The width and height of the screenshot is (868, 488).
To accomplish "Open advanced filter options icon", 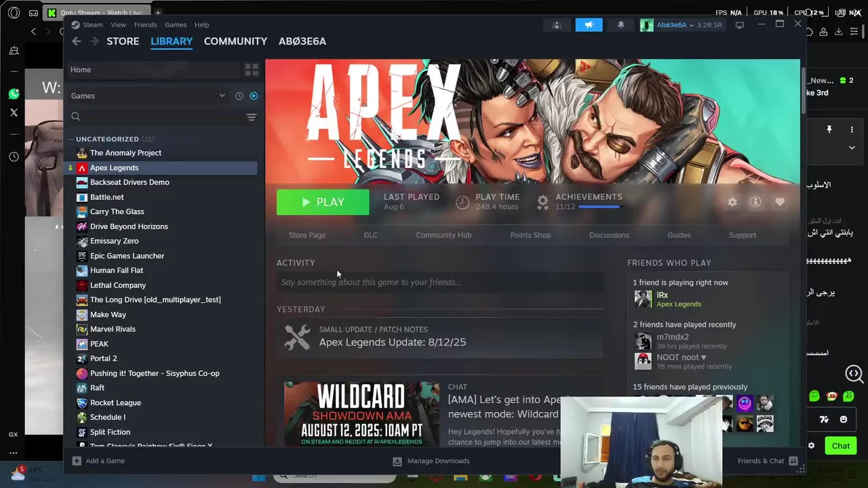I will [x=252, y=117].
